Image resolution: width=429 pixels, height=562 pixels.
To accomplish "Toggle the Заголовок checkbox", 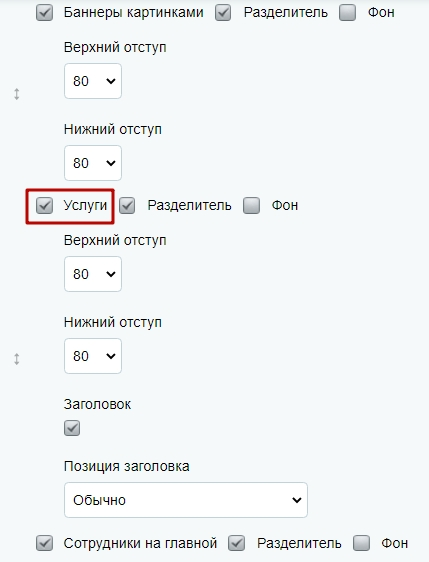I will click(72, 428).
